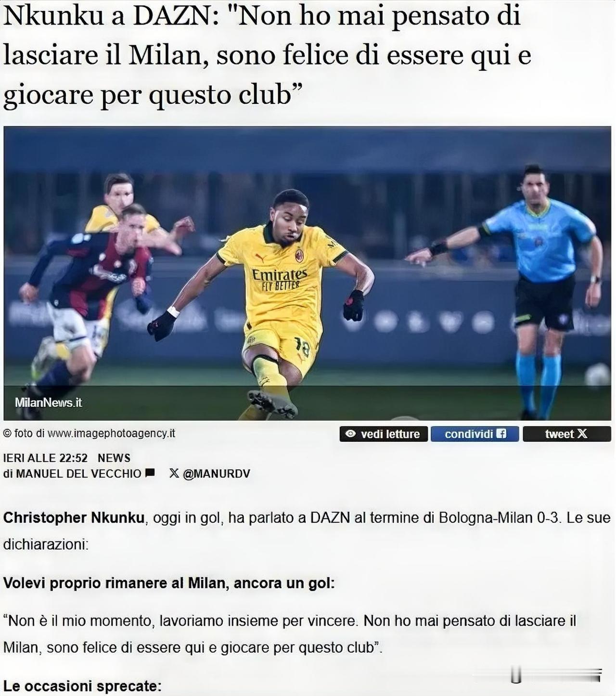Click the Nkunku a DAZN headline
This screenshot has width=616, height=696.
[x=268, y=54]
